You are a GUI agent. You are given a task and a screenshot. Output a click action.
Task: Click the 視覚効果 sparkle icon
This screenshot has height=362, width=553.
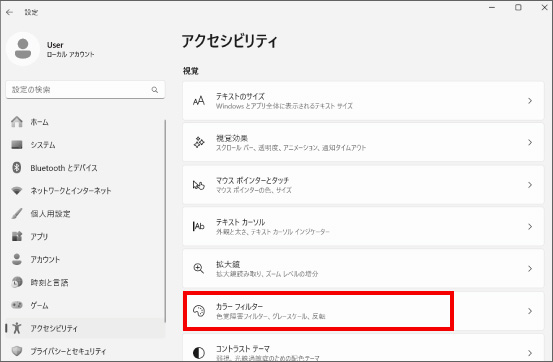(x=199, y=143)
